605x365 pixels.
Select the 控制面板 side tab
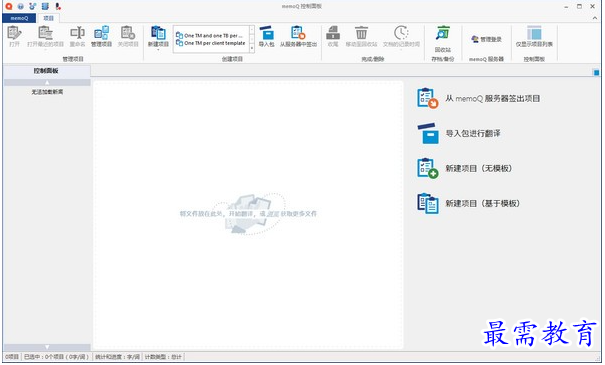(x=46, y=71)
